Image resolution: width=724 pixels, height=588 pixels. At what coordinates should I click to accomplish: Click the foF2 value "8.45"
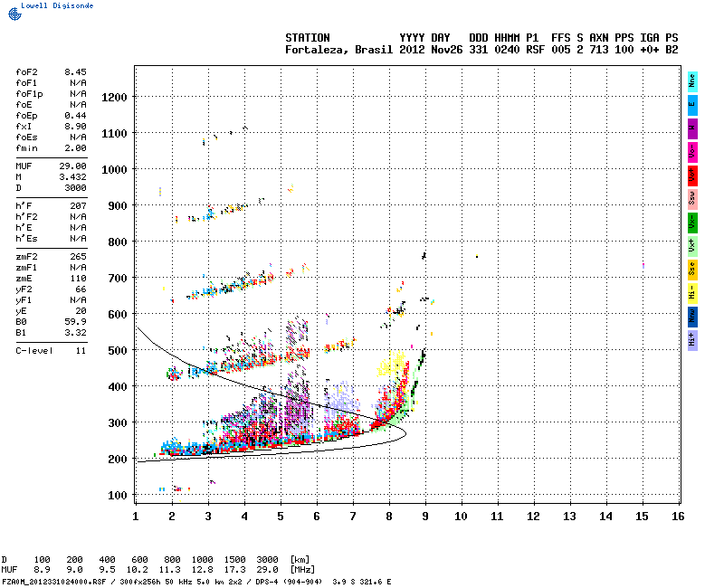[x=75, y=72]
